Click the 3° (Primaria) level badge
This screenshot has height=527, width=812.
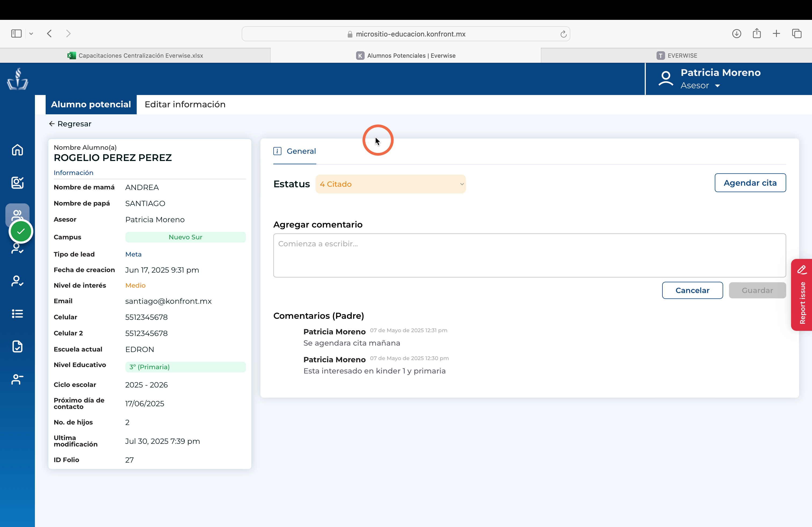pyautogui.click(x=185, y=367)
